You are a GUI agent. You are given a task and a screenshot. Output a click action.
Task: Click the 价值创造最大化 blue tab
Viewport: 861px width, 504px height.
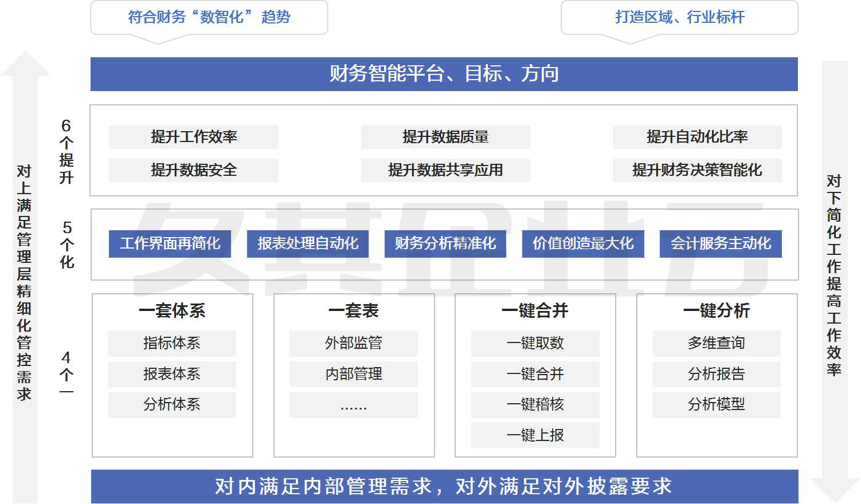click(x=583, y=244)
